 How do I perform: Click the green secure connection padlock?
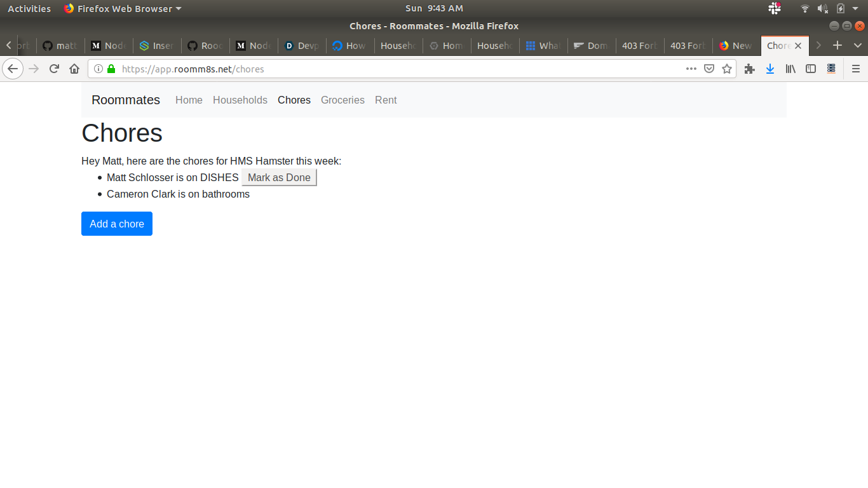111,69
